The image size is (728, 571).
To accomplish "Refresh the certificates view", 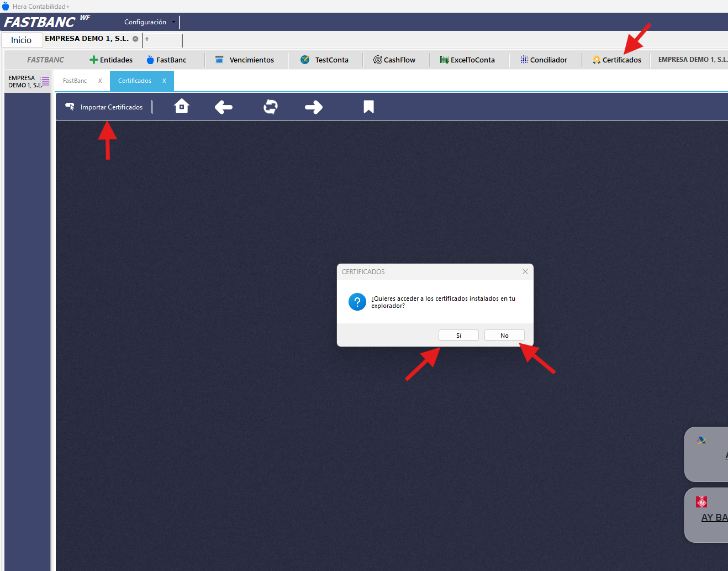I will (x=271, y=107).
